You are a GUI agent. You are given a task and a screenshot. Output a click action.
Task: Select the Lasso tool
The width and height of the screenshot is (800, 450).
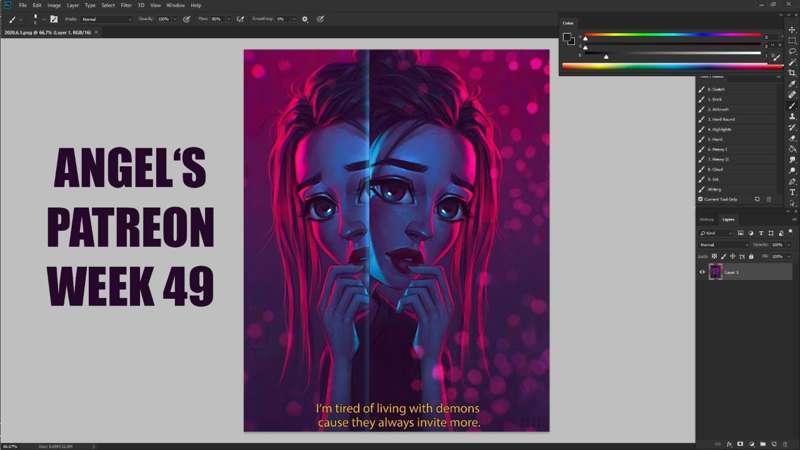pyautogui.click(x=792, y=52)
